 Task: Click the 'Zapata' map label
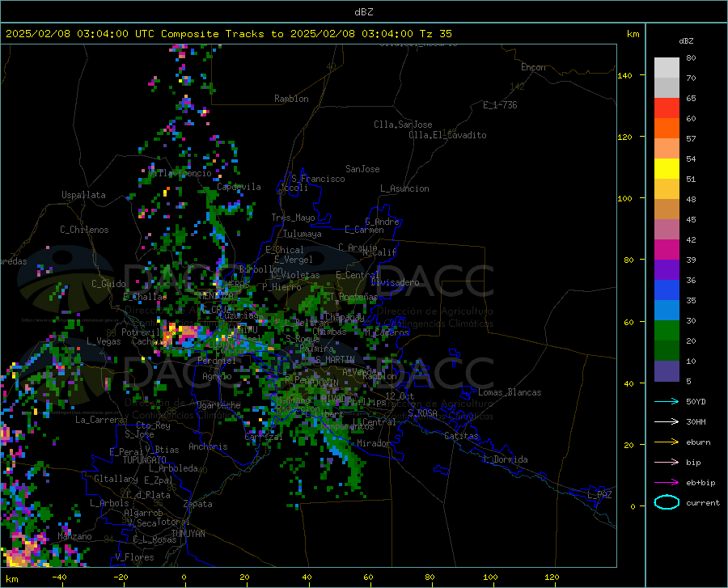[198, 504]
